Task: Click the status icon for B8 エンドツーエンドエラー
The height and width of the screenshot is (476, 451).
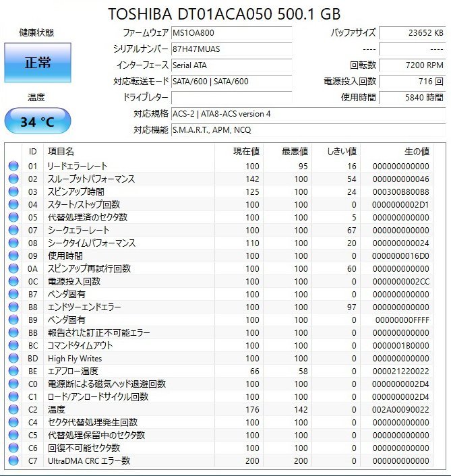Action: (13, 307)
